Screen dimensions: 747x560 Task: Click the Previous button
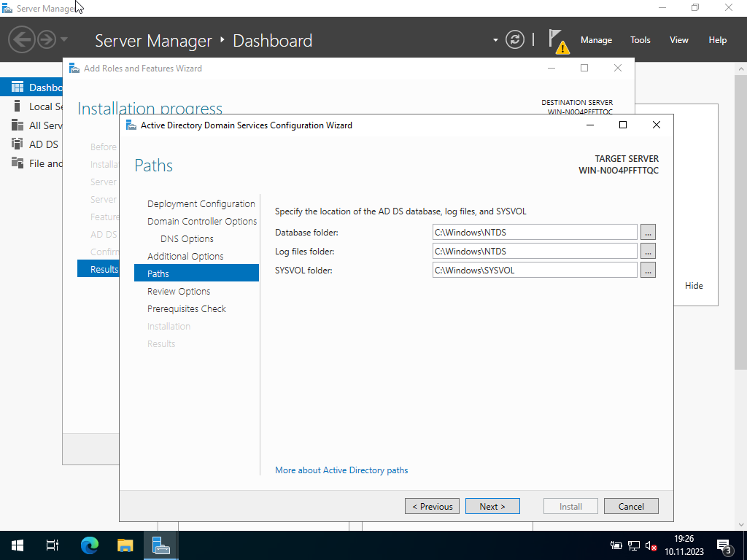[x=432, y=506]
